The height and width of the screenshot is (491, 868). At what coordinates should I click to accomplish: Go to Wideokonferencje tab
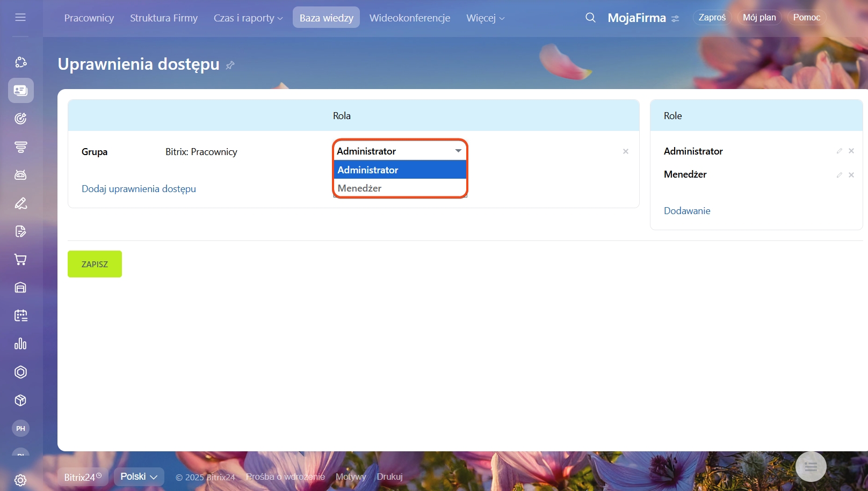click(x=409, y=18)
